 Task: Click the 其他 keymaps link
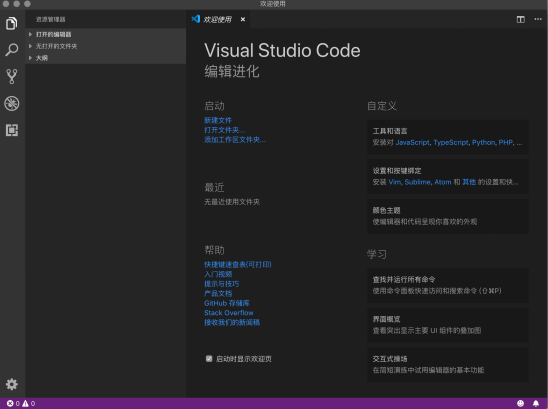[x=469, y=182]
